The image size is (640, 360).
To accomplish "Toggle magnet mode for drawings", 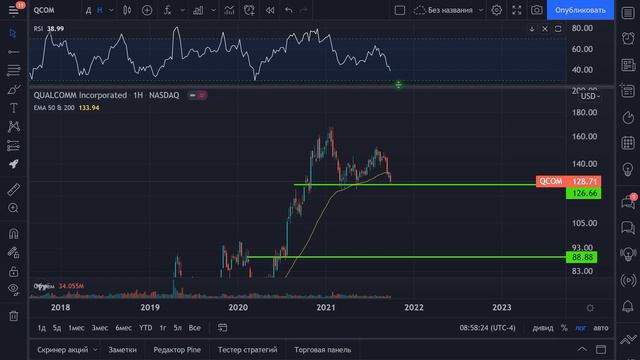I will pos(13,233).
